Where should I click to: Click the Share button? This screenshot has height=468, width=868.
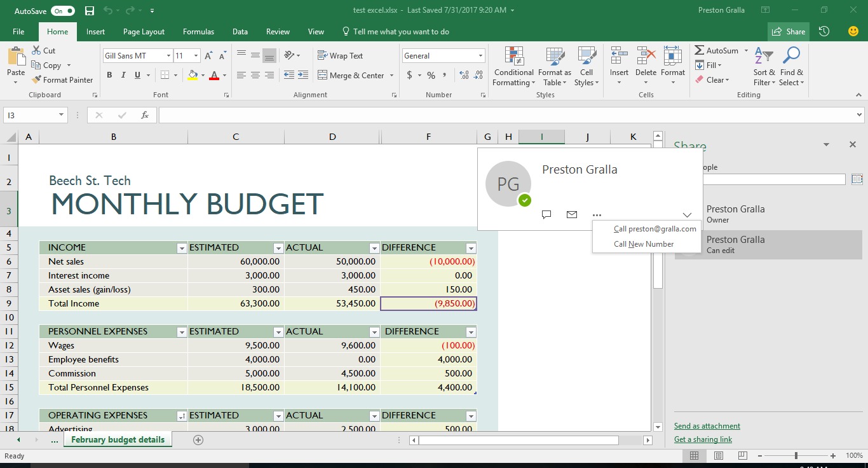789,32
